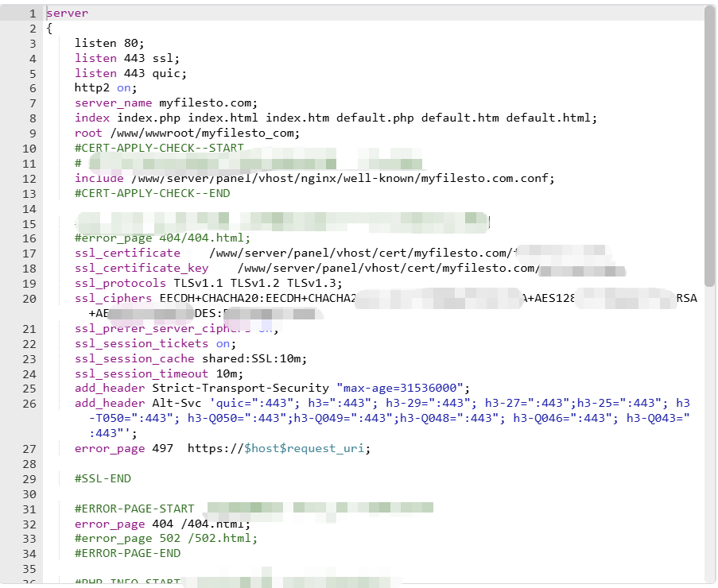Place cursor on "http2 on;" text
Screen dimensions: 718x588
[106, 88]
